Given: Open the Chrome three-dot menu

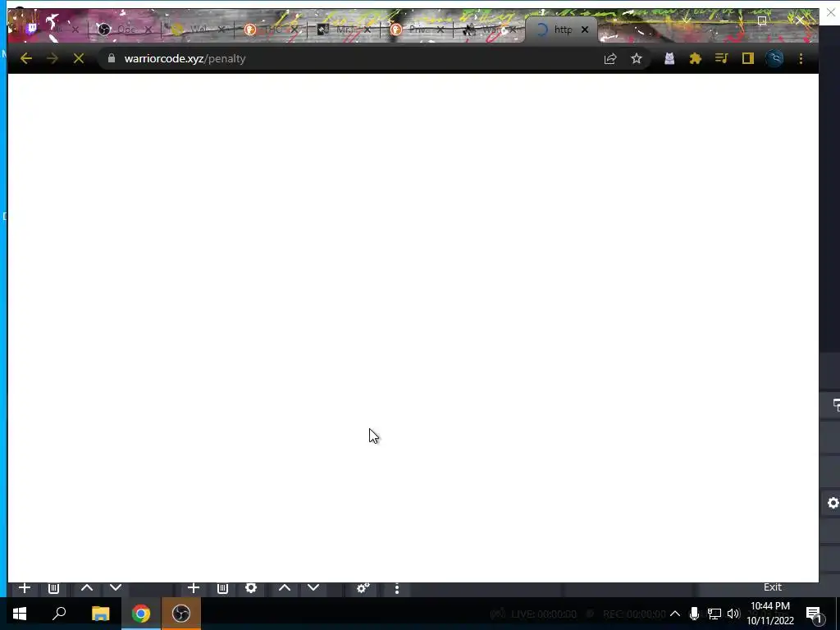Looking at the screenshot, I should pos(801,58).
